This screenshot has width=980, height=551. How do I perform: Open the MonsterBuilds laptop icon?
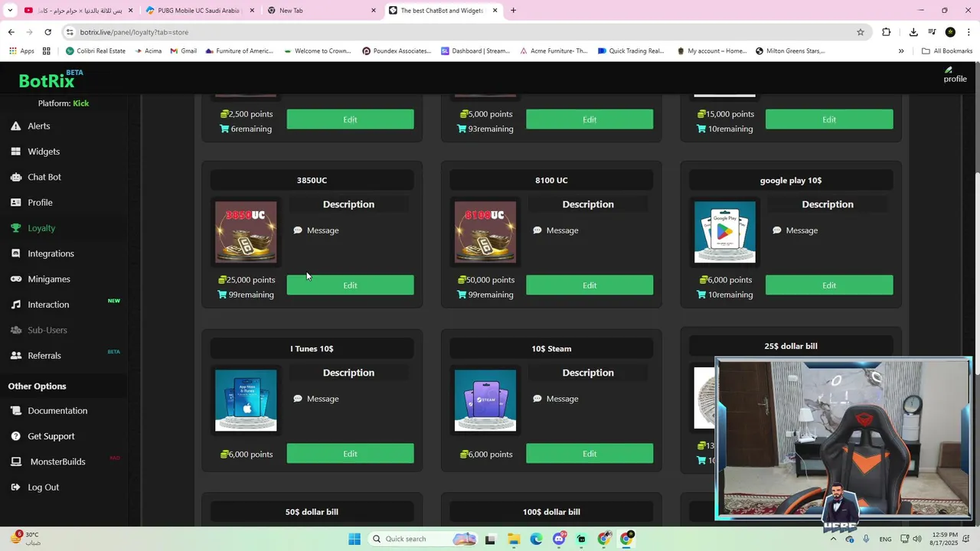[x=15, y=462]
